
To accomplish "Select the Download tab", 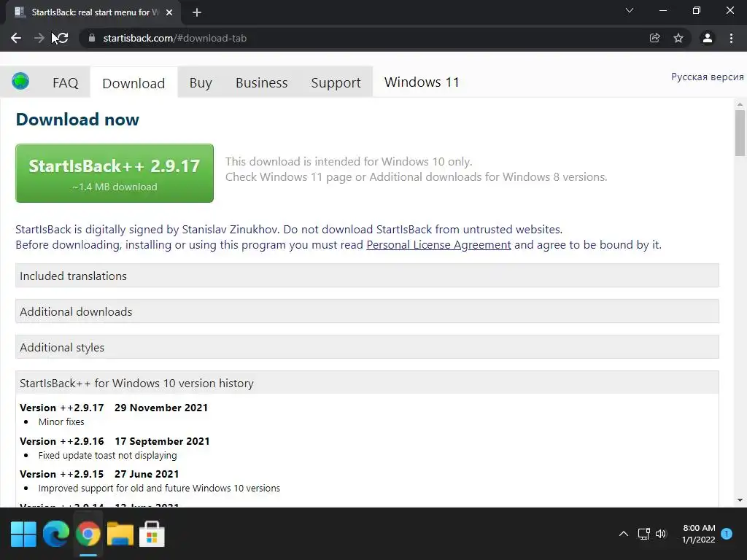I will pyautogui.click(x=133, y=83).
